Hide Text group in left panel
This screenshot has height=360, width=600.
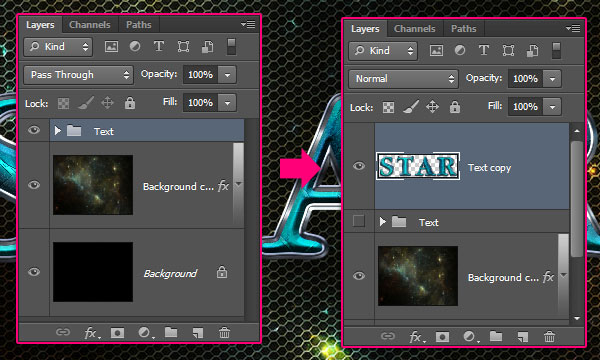(34, 130)
